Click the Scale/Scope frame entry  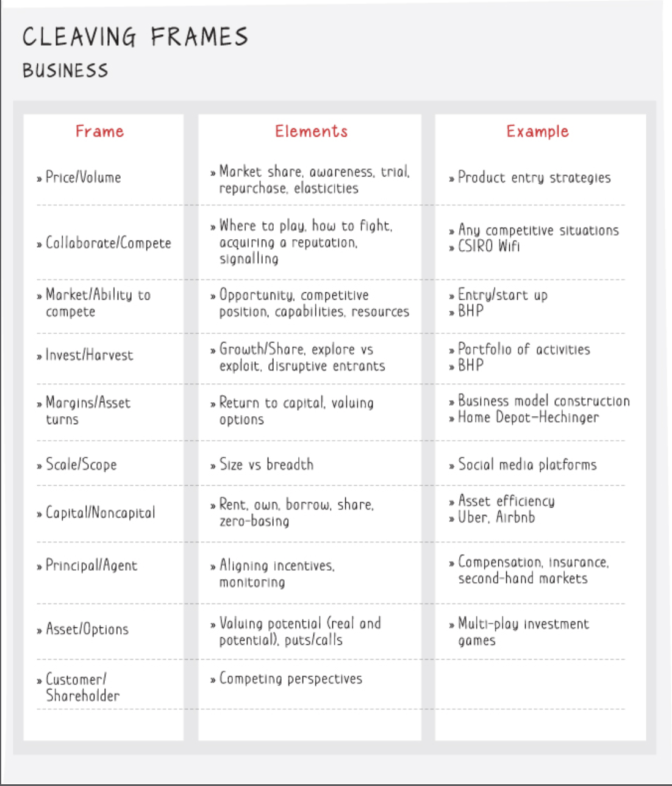pyautogui.click(x=81, y=464)
